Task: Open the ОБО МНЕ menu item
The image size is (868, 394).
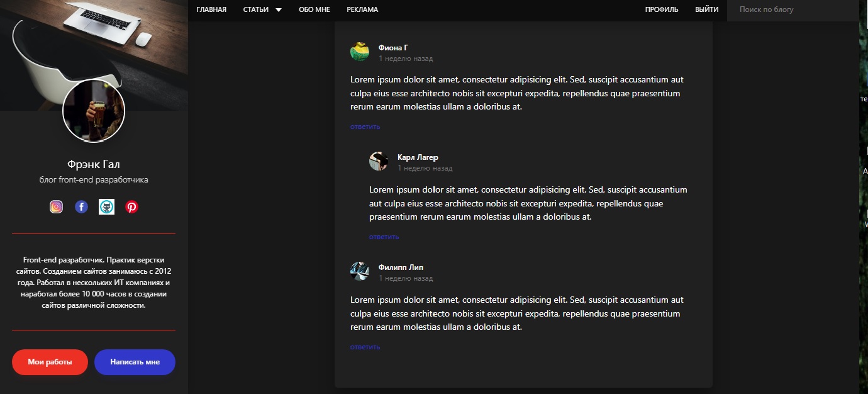Action: pos(314,10)
